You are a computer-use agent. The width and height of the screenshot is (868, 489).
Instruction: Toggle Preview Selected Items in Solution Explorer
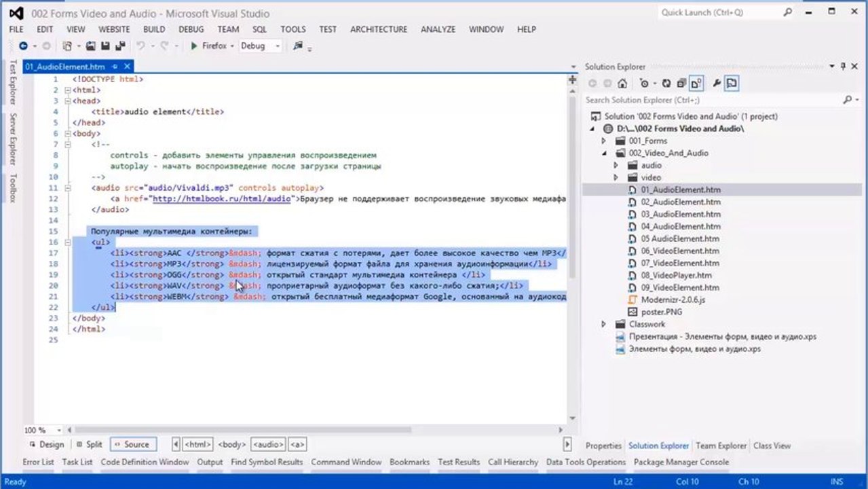tap(731, 84)
